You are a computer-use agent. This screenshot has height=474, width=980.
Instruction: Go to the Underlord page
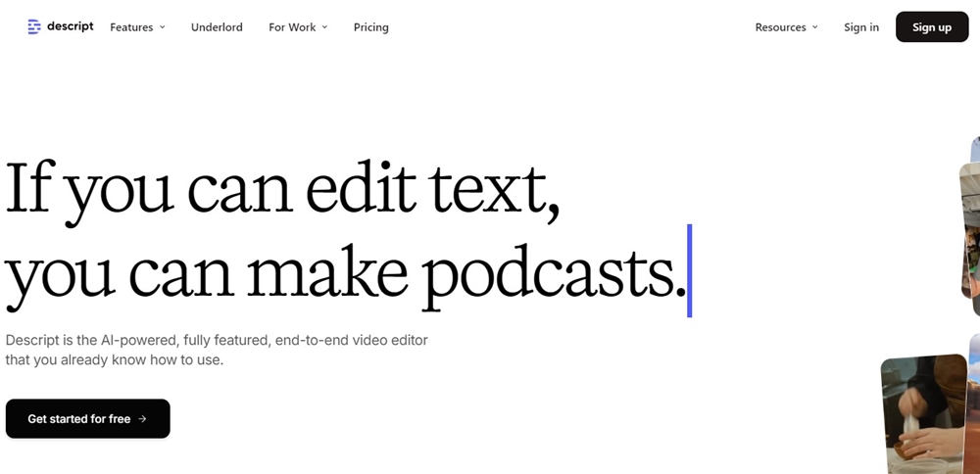pyautogui.click(x=217, y=27)
